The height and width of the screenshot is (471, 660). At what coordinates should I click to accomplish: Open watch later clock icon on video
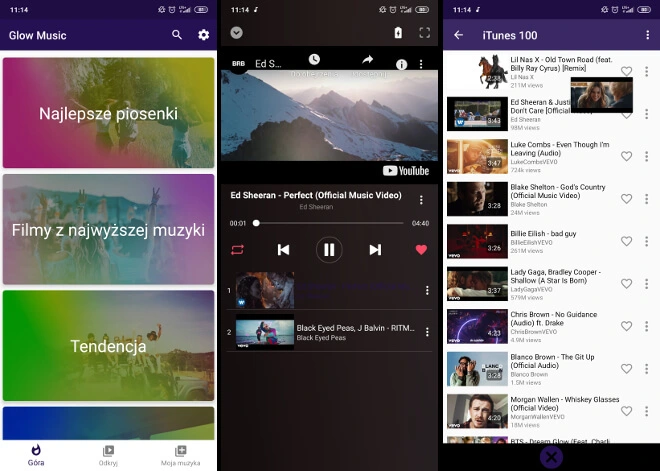pos(314,61)
